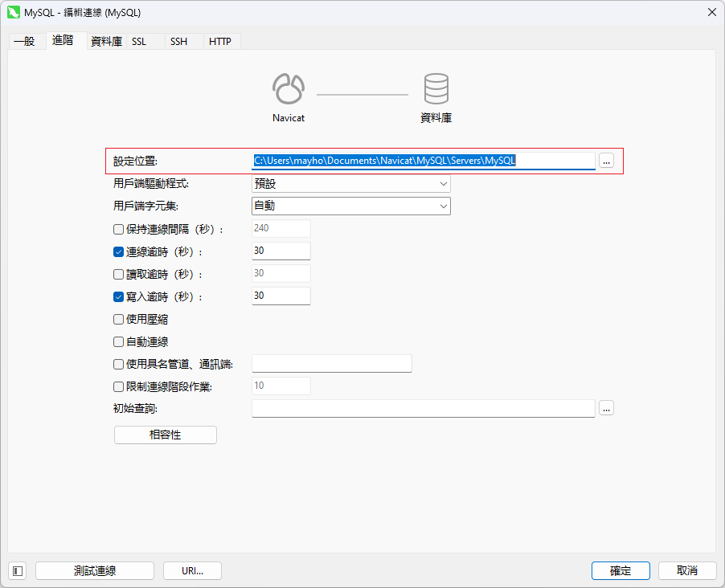Screen dimensions: 725x588
Task: Uncheck the 連線逾時 checkbox
Action: tap(118, 252)
